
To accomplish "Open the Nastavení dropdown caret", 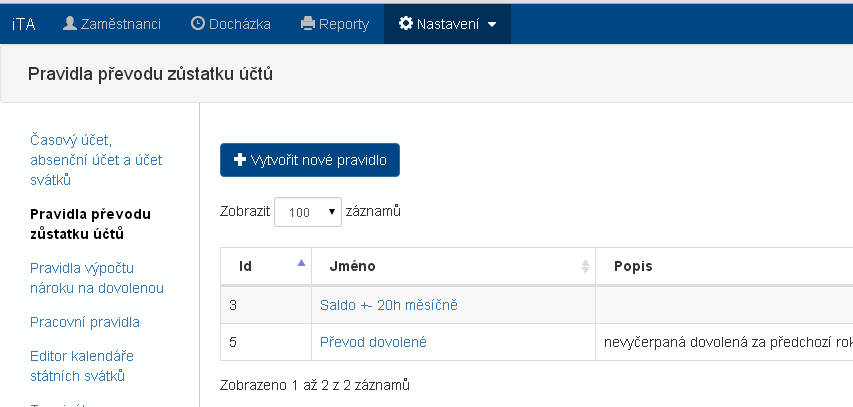I will tap(492, 24).
